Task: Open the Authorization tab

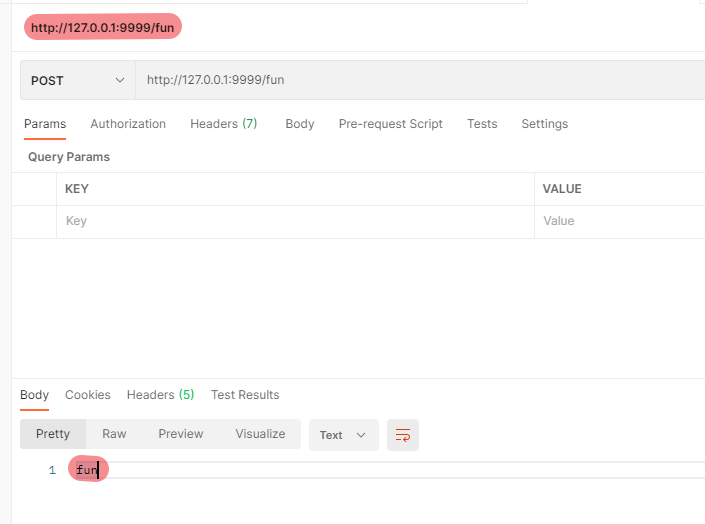Action: click(128, 124)
